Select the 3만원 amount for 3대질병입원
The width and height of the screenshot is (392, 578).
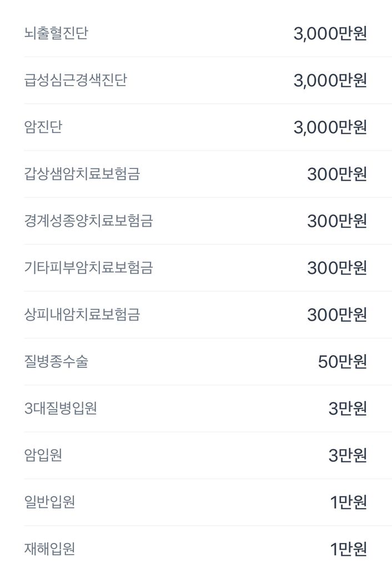coord(348,408)
